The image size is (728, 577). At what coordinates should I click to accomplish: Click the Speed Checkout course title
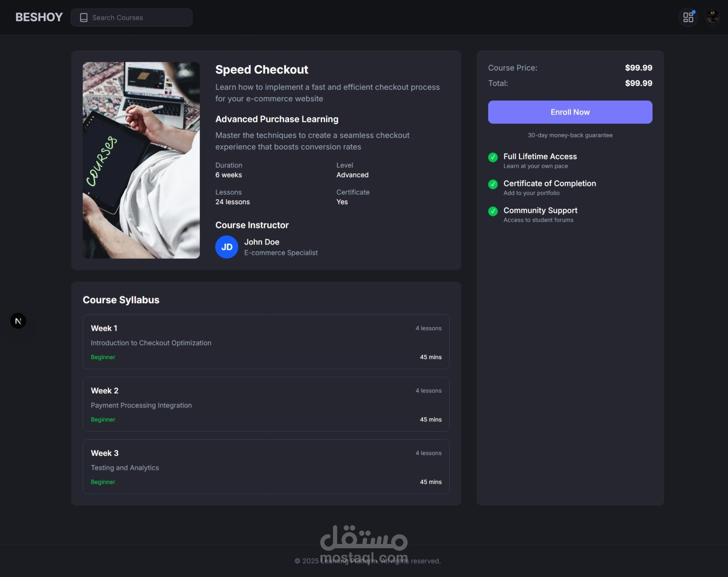pos(261,69)
